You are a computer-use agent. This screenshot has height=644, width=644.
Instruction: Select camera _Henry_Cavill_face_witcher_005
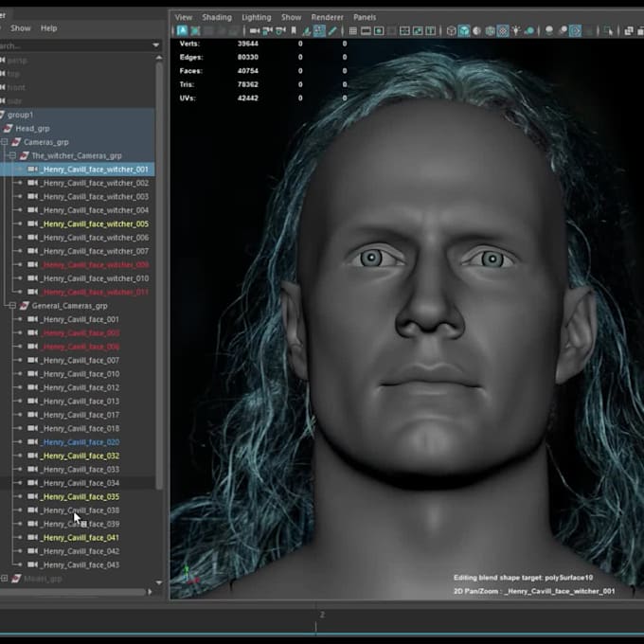[95, 224]
